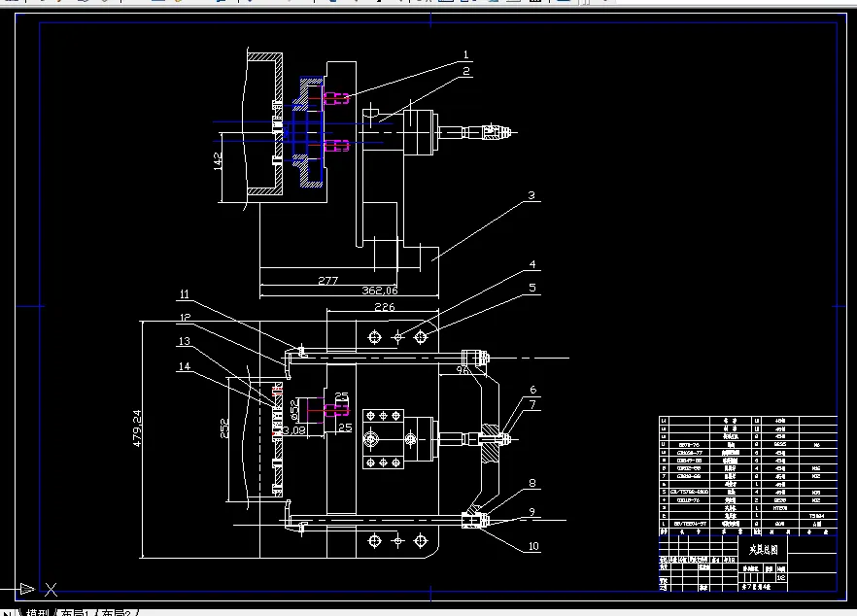
Task: Select the 夹具总图 title block text
Action: 764,549
